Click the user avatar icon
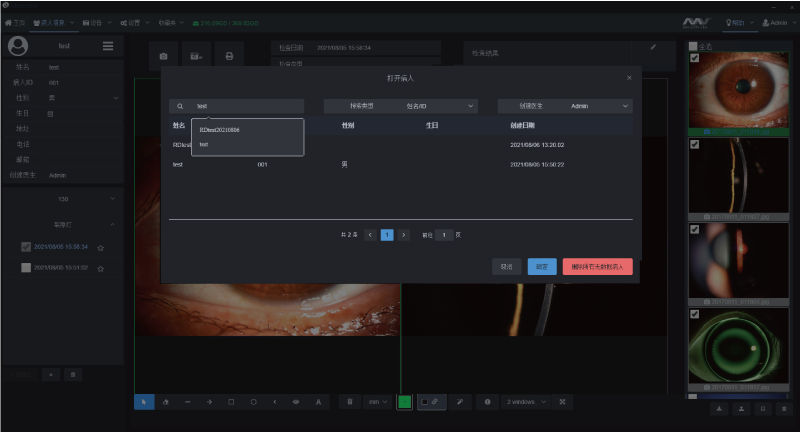Viewport: 800px width, 432px height. click(x=18, y=46)
